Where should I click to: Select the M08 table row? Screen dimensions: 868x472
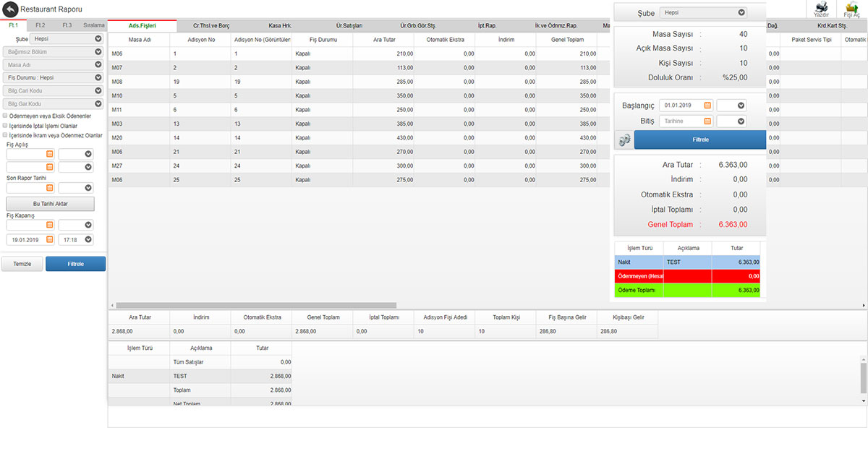(359, 82)
